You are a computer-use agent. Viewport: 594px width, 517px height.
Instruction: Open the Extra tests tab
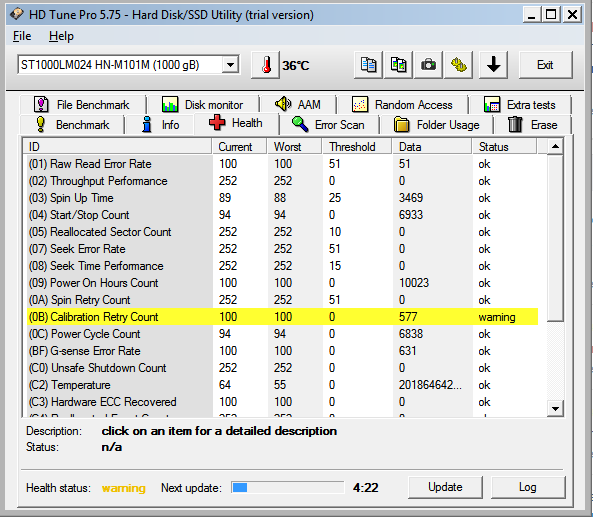pos(520,104)
